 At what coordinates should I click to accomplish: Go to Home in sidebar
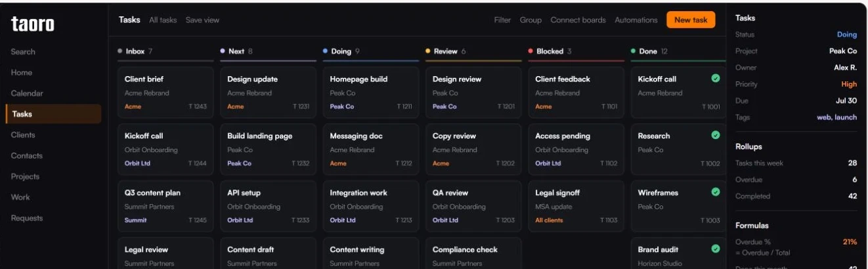pos(22,73)
